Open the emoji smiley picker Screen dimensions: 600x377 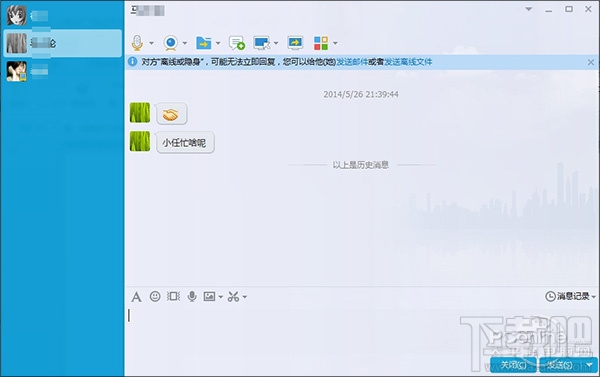(x=155, y=296)
